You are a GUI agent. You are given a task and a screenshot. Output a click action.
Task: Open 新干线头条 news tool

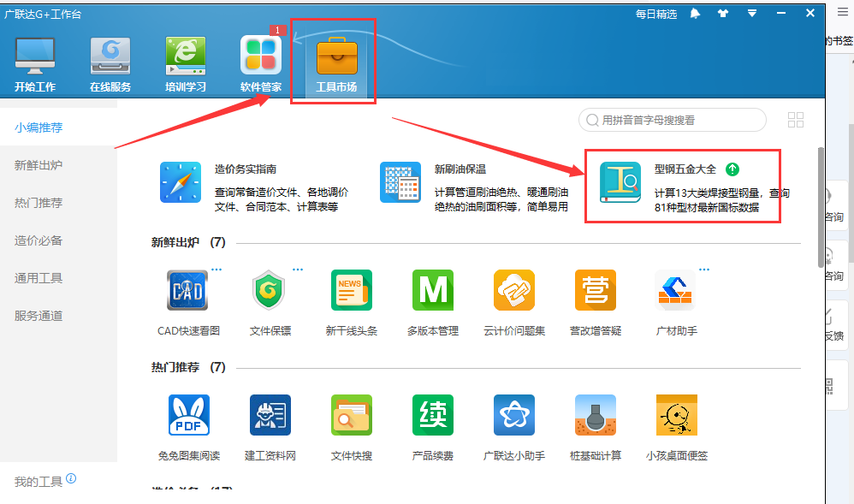click(352, 290)
